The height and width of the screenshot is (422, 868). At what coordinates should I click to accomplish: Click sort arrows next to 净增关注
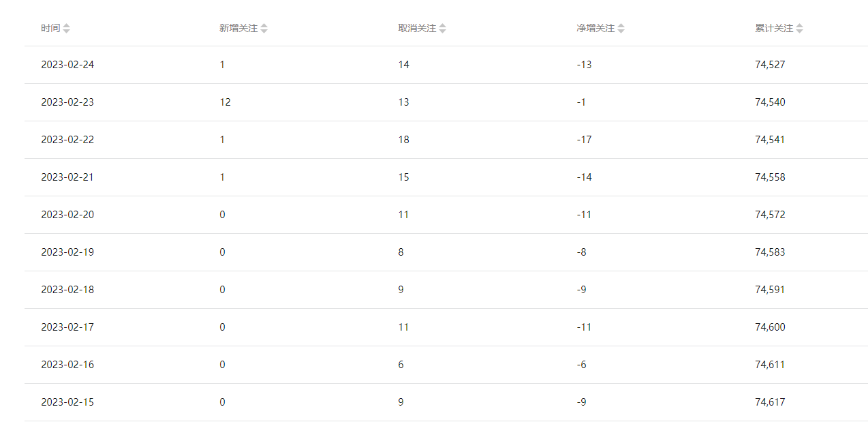621,29
